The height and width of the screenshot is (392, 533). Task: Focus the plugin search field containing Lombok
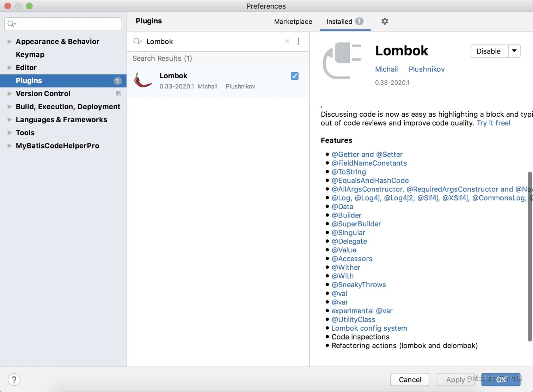click(214, 41)
